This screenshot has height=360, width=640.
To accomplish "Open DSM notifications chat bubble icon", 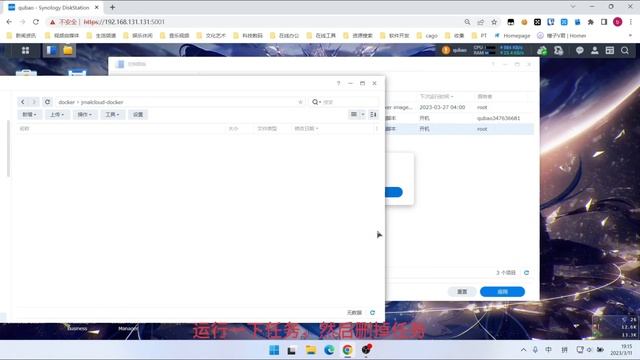I will tap(580, 50).
